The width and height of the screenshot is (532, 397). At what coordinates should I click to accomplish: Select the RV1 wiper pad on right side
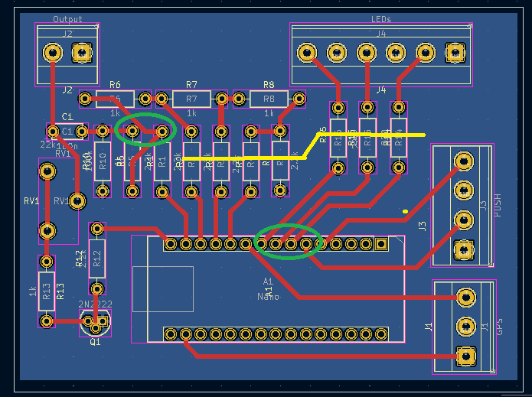coord(78,201)
